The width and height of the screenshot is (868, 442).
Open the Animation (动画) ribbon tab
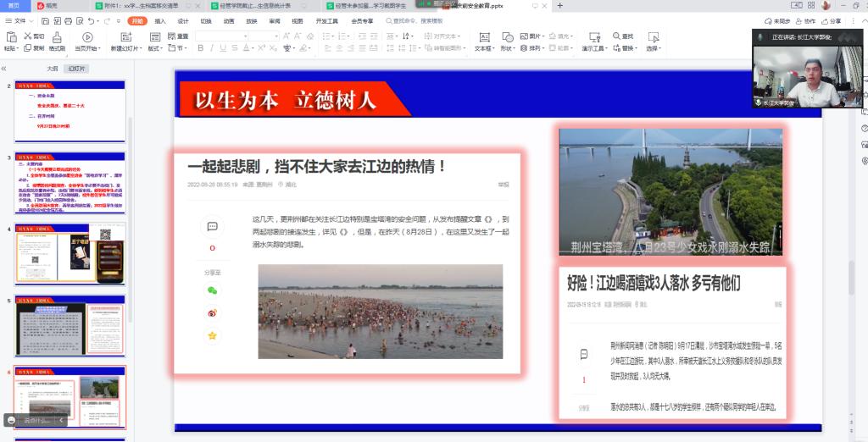[229, 20]
